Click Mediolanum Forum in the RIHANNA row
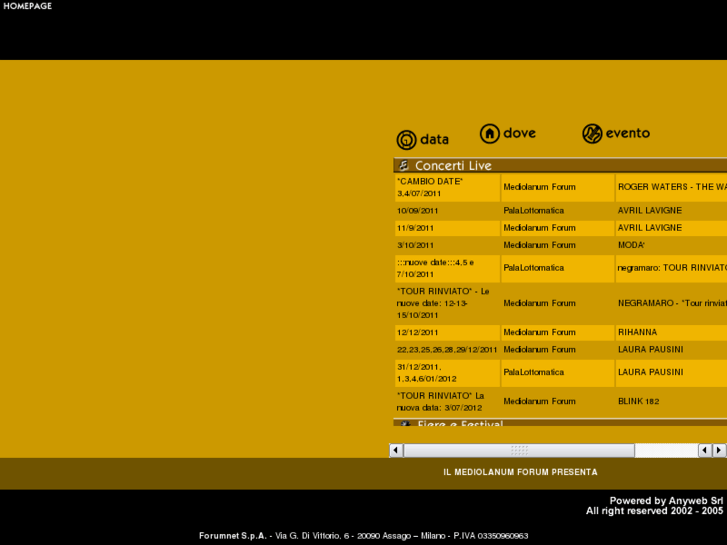The height and width of the screenshot is (545, 727). 539,332
